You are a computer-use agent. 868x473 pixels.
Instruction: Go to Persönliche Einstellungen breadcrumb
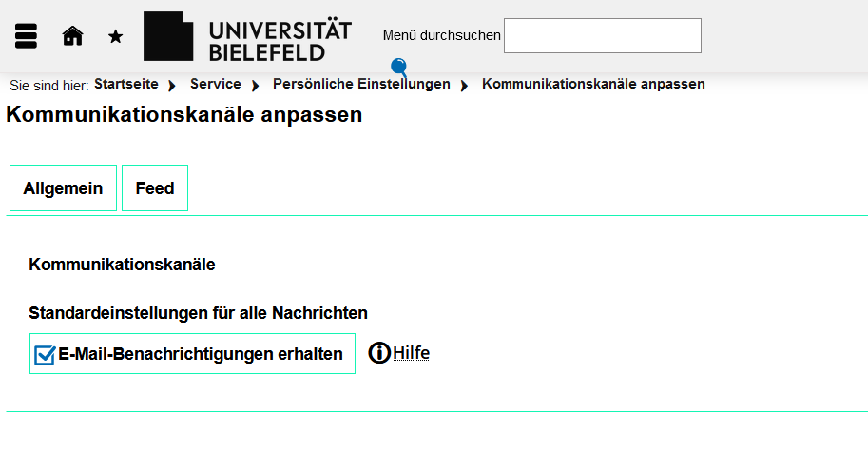click(x=361, y=84)
